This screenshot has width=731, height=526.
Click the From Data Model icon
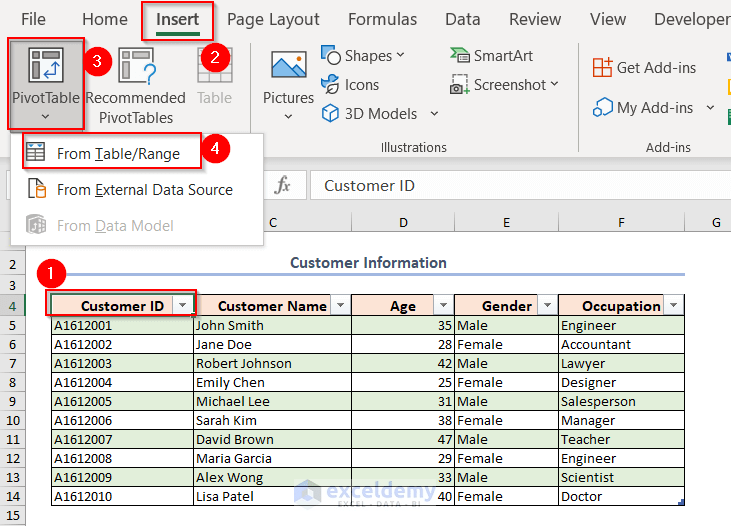pyautogui.click(x=36, y=225)
